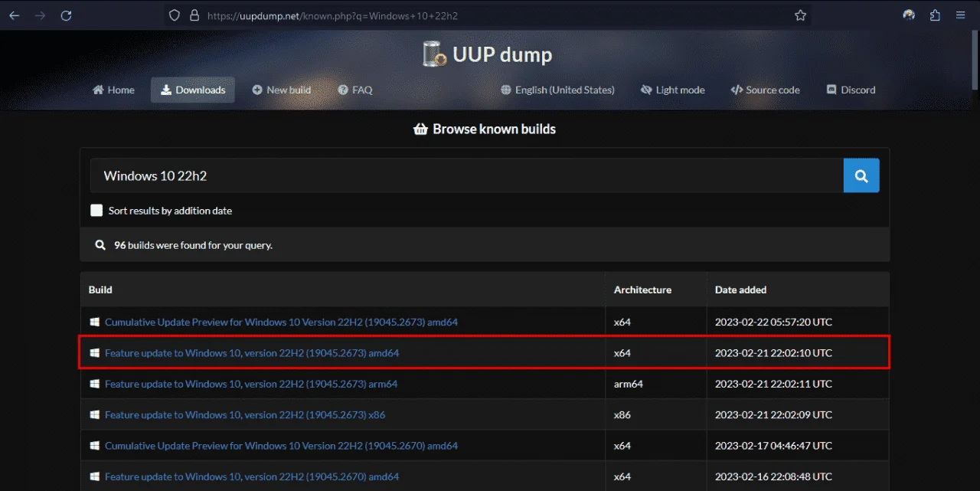Bookmark this page with star icon
The image size is (980, 491).
800,15
